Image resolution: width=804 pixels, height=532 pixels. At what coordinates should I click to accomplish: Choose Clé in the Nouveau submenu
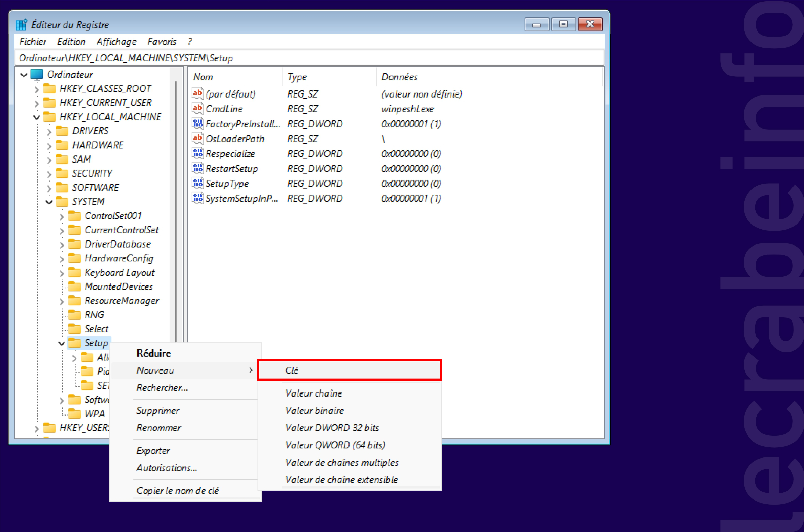pos(350,370)
